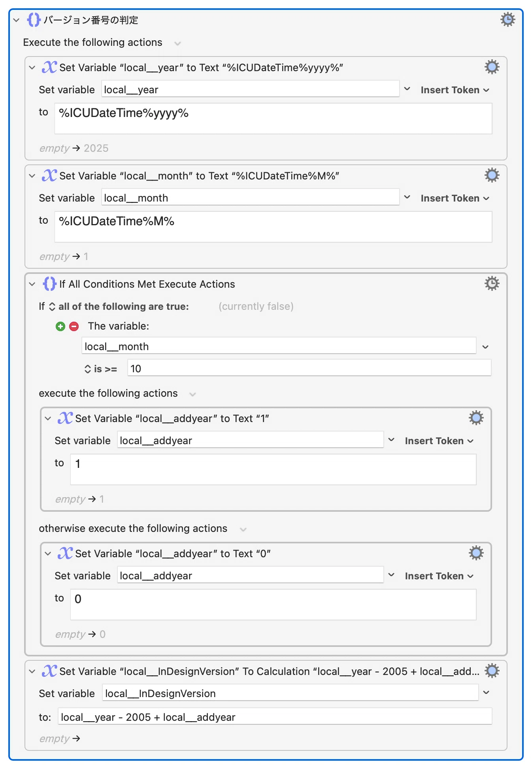Click the calculation field "local__year - 2005 + local__addyear"
Image resolution: width=532 pixels, height=769 pixels.
pyautogui.click(x=275, y=716)
